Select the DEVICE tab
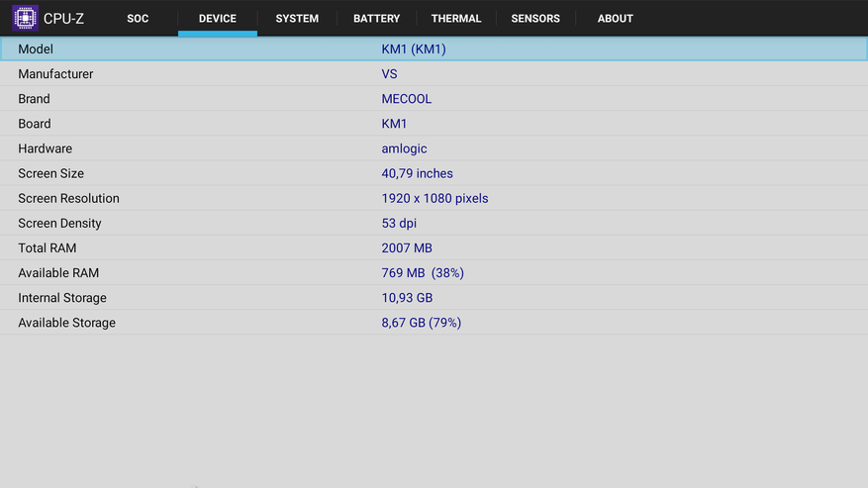The image size is (868, 488). (x=218, y=18)
